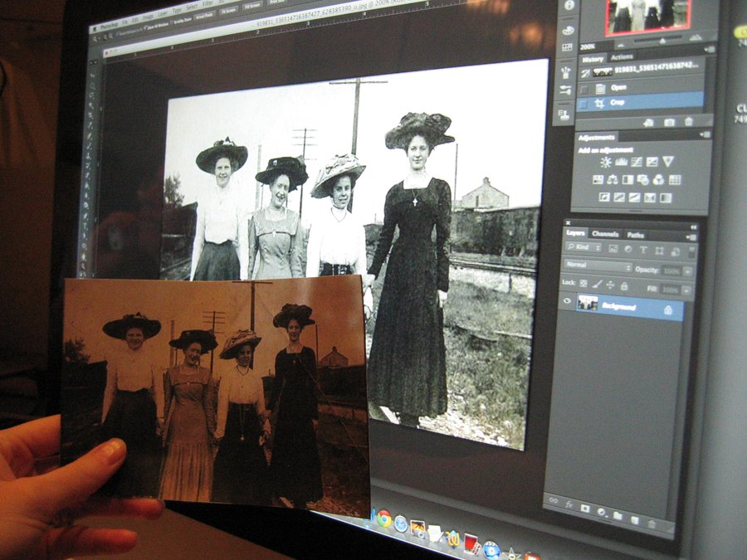Add a layer style with fx icon

[569, 504]
